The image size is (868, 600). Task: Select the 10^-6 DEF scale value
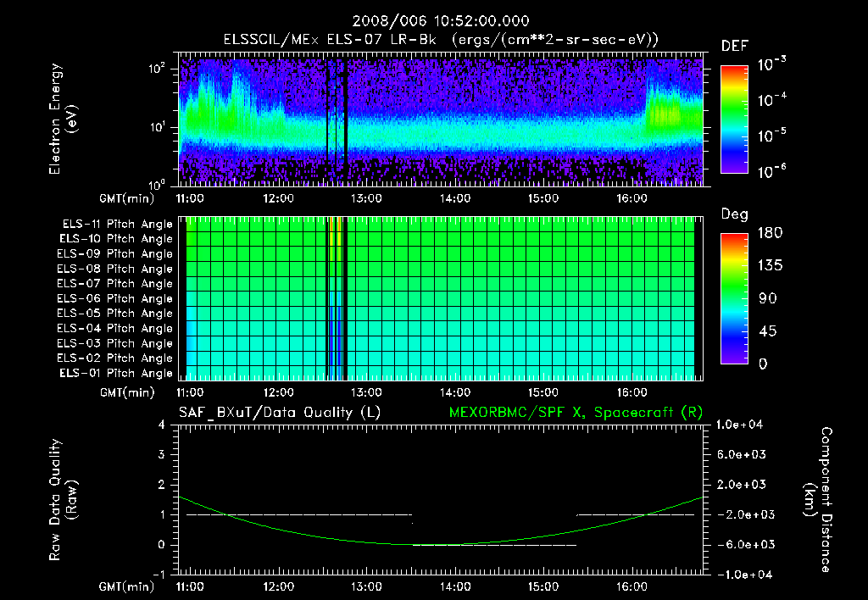click(x=771, y=171)
